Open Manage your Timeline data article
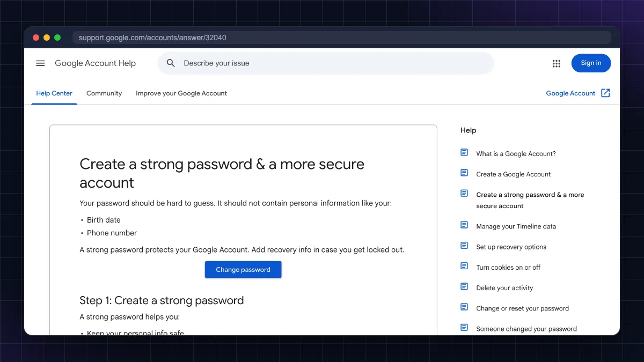Viewport: 644px width, 362px height. (x=516, y=226)
